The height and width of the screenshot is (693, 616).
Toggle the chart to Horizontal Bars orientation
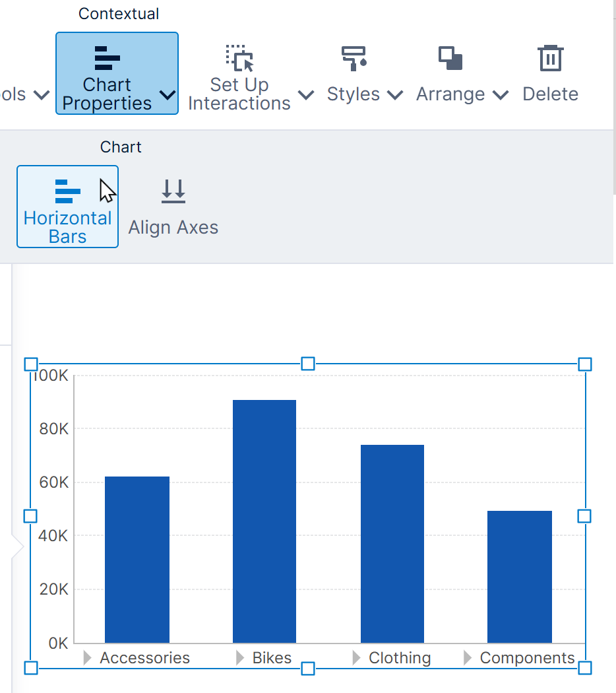click(x=67, y=207)
